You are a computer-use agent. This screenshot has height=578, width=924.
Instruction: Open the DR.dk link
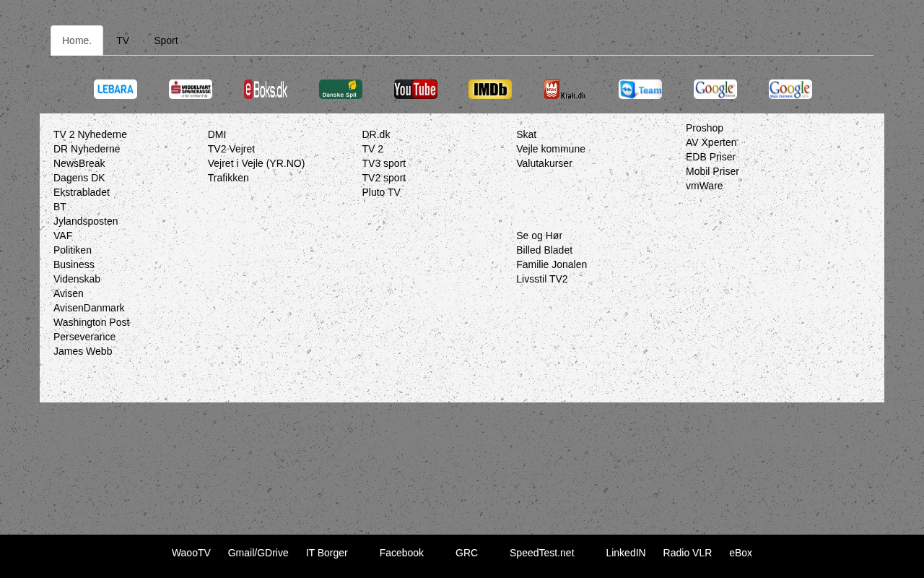376,134
